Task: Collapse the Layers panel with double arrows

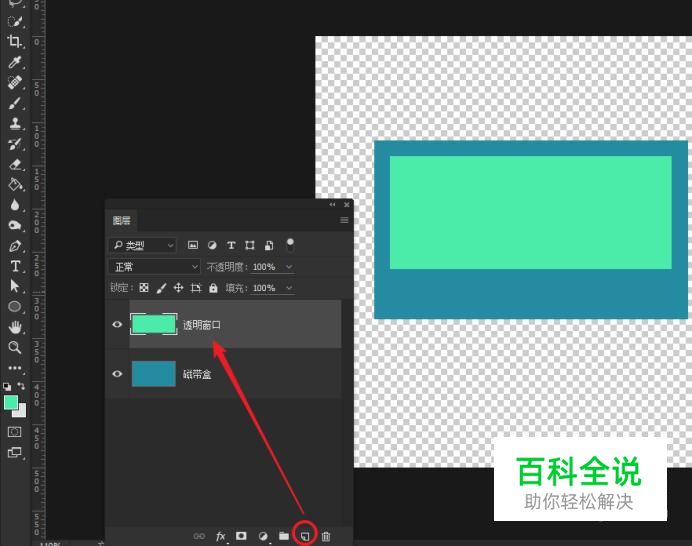Action: pos(332,204)
